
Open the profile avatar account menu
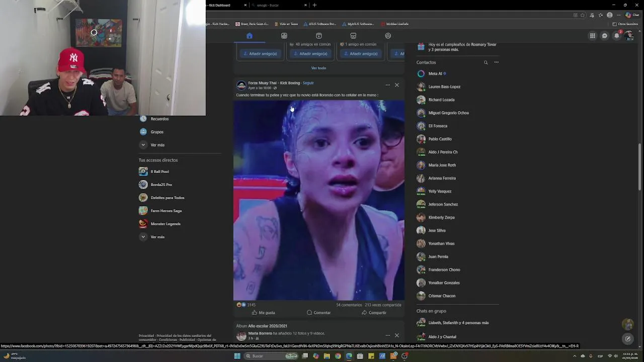628,36
